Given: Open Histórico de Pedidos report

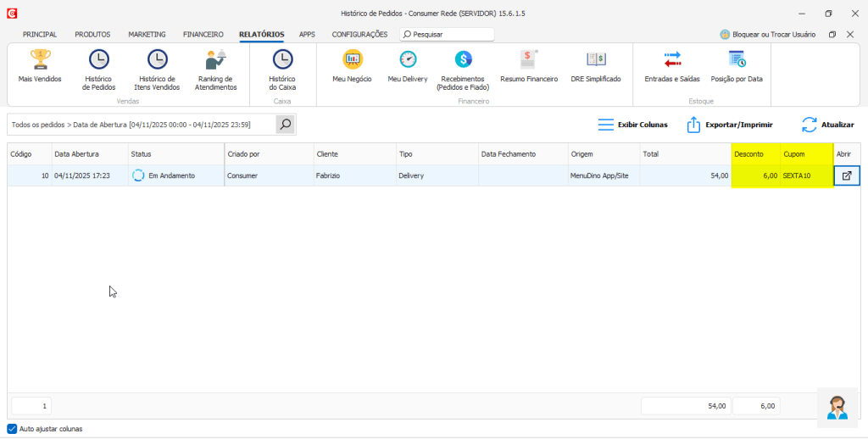Looking at the screenshot, I should pos(98,68).
